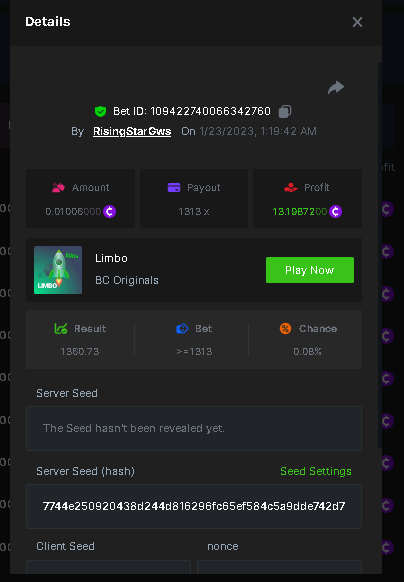
Task: Close the Details dialog
Action: 357,22
